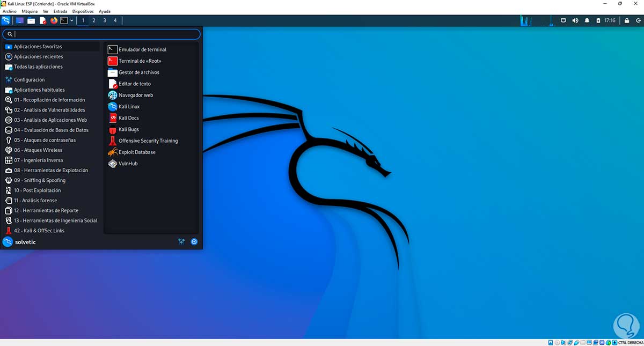The width and height of the screenshot is (644, 346).
Task: Open the notifications bell icon
Action: click(587, 20)
